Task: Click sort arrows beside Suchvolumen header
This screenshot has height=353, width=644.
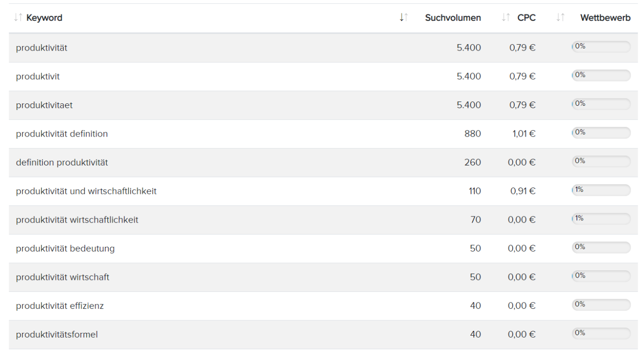Action: click(x=404, y=18)
